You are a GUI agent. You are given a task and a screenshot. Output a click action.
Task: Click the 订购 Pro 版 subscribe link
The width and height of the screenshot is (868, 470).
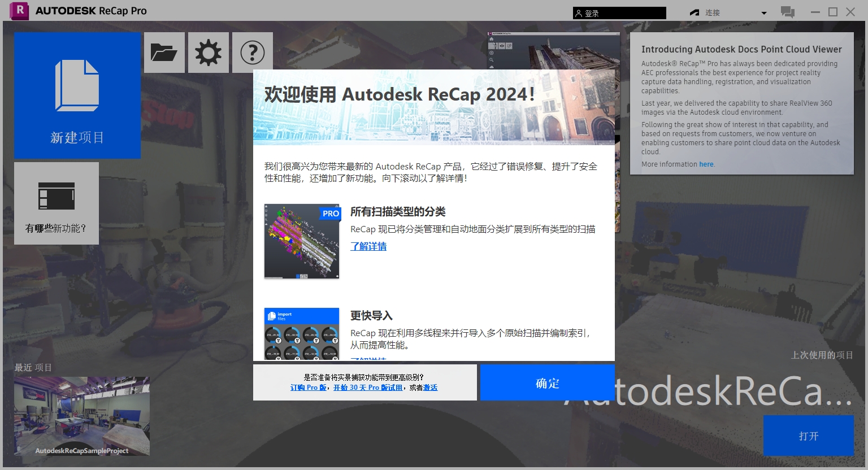[308, 388]
